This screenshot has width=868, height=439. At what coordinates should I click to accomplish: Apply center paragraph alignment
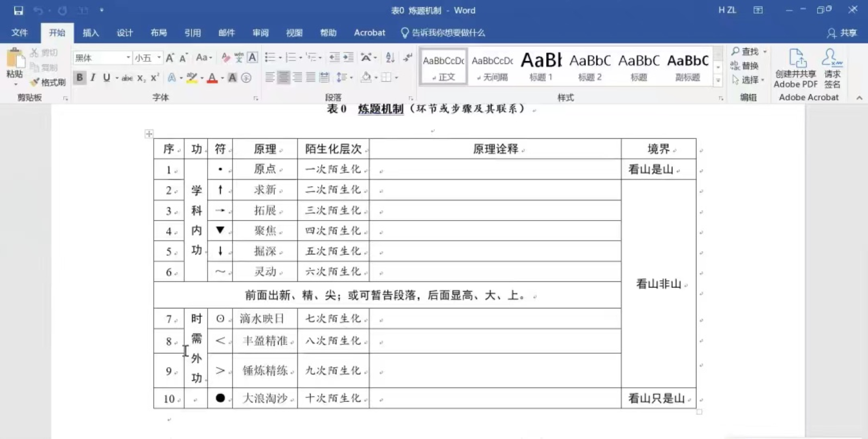click(284, 77)
